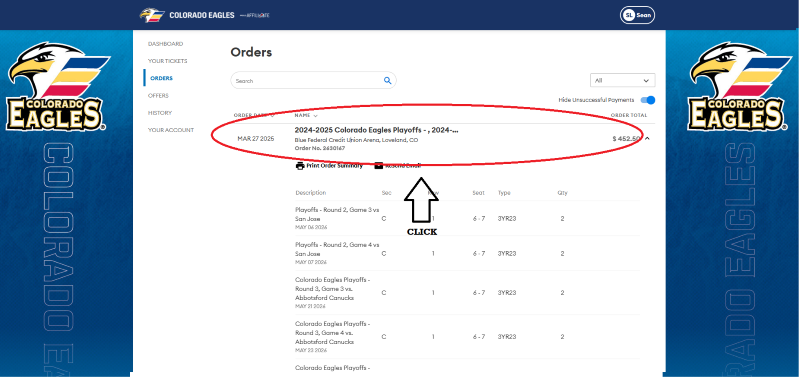Image resolution: width=800 pixels, height=379 pixels.
Task: Go to Dashboard in sidebar
Action: 165,44
